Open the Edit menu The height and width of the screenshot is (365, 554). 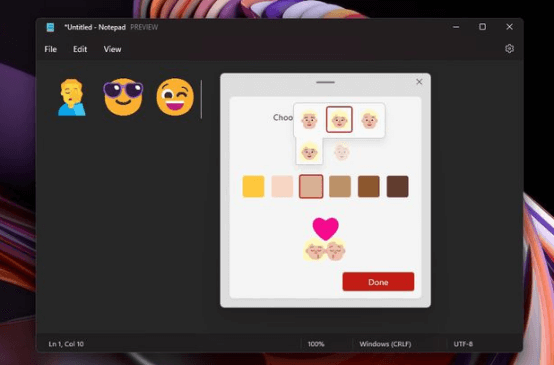[80, 49]
